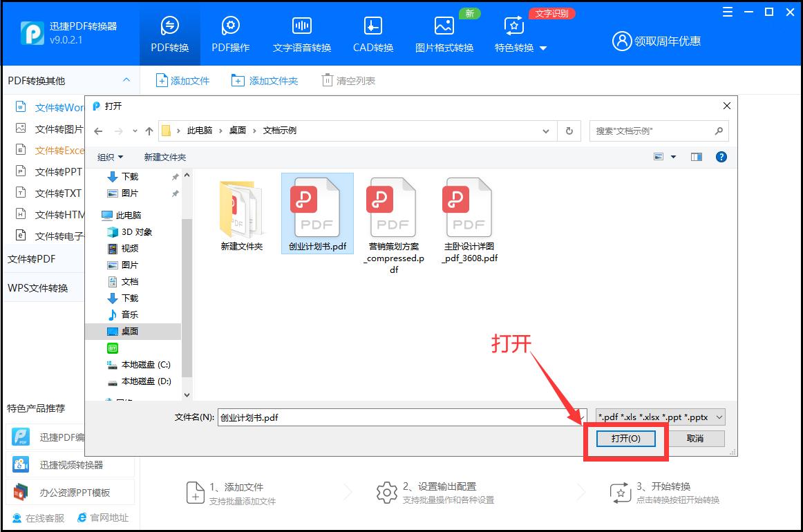The image size is (803, 532).
Task: Expand the 组织 dropdown menu
Action: (109, 157)
